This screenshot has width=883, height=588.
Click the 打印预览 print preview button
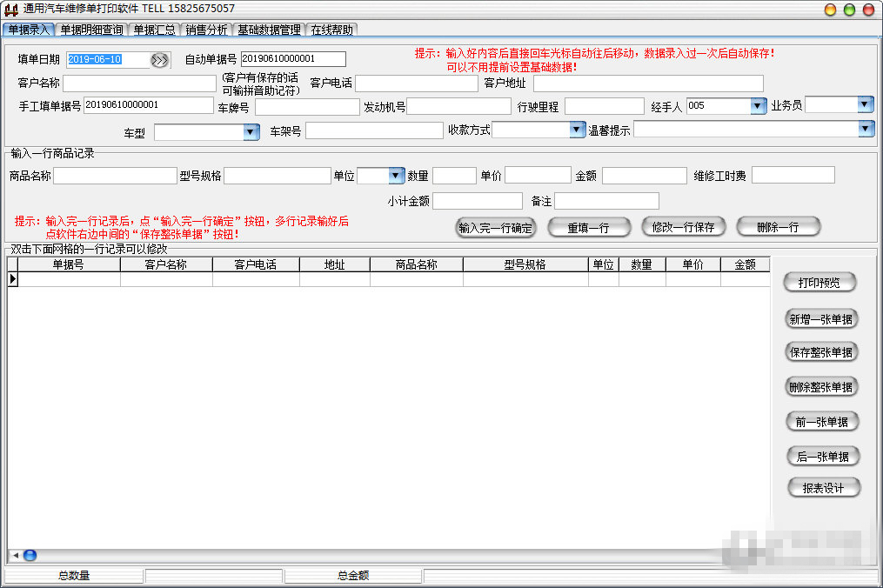coord(819,282)
